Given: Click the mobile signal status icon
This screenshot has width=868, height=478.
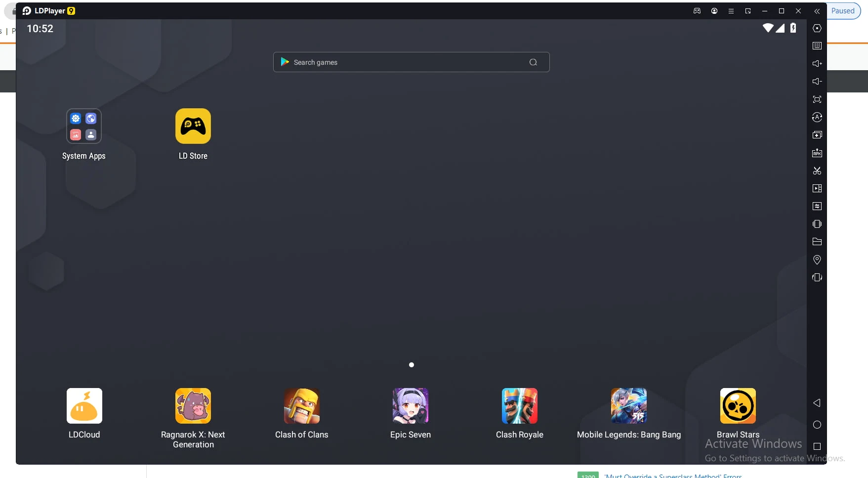Looking at the screenshot, I should click(780, 28).
